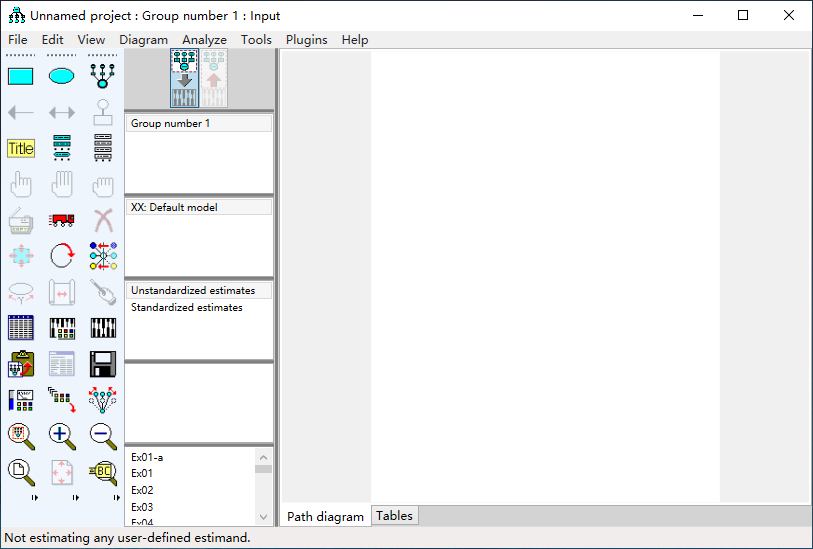Select the draw observed variable rectangle tool
Viewport: 813px width, 549px height.
[x=21, y=76]
